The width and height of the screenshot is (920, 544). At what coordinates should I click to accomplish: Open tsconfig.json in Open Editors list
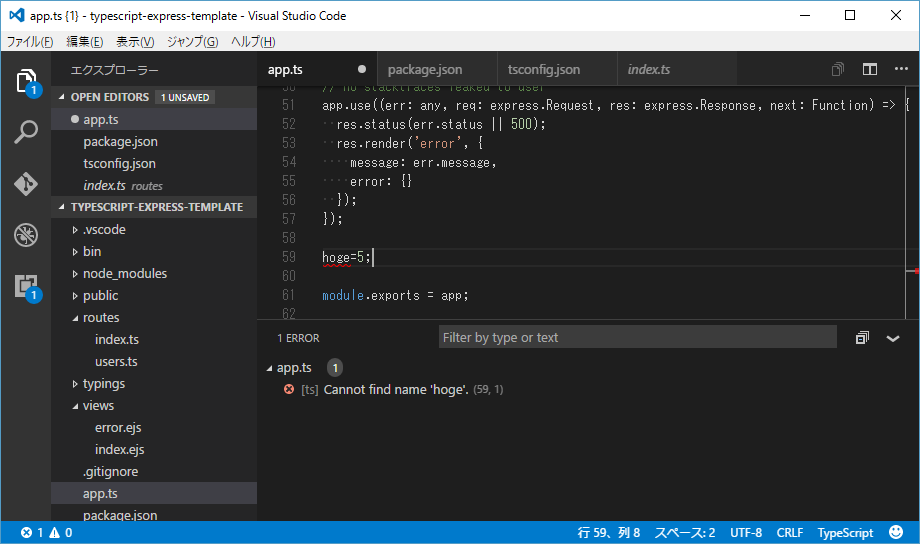coord(154,163)
